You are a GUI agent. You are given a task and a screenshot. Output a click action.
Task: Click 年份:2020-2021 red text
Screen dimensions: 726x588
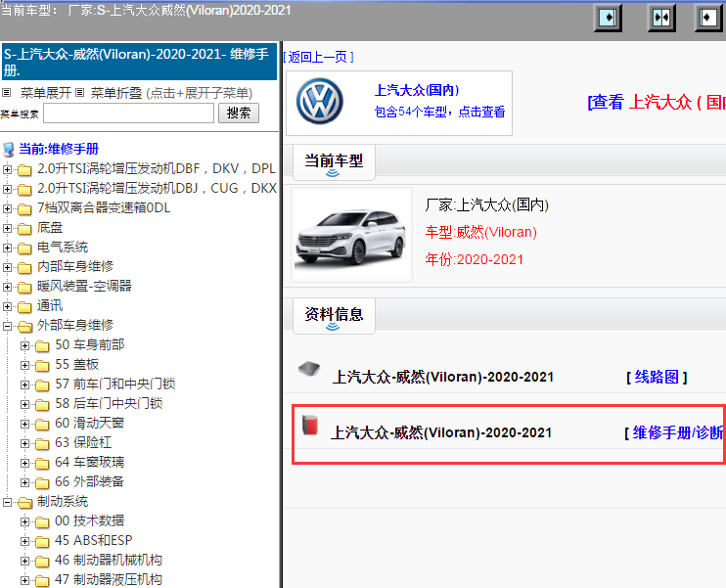[475, 259]
